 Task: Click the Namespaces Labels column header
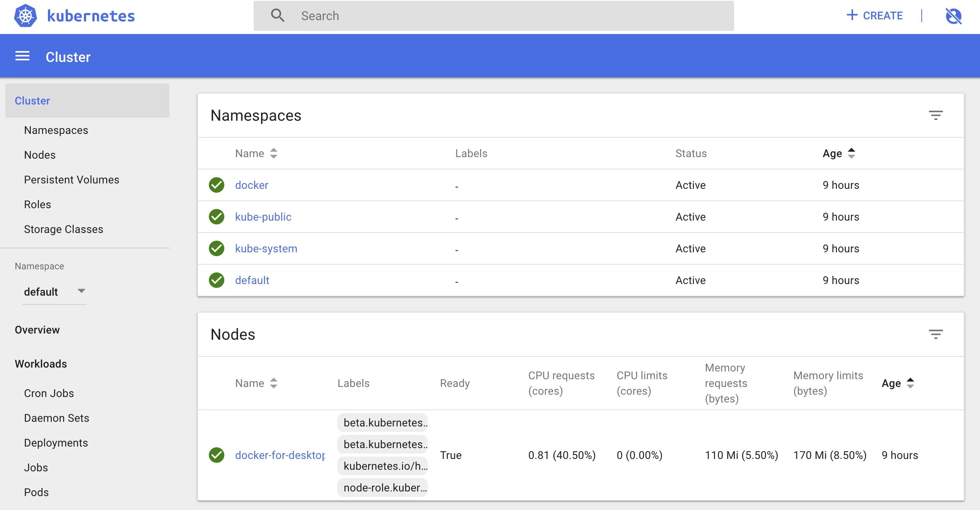click(x=471, y=153)
